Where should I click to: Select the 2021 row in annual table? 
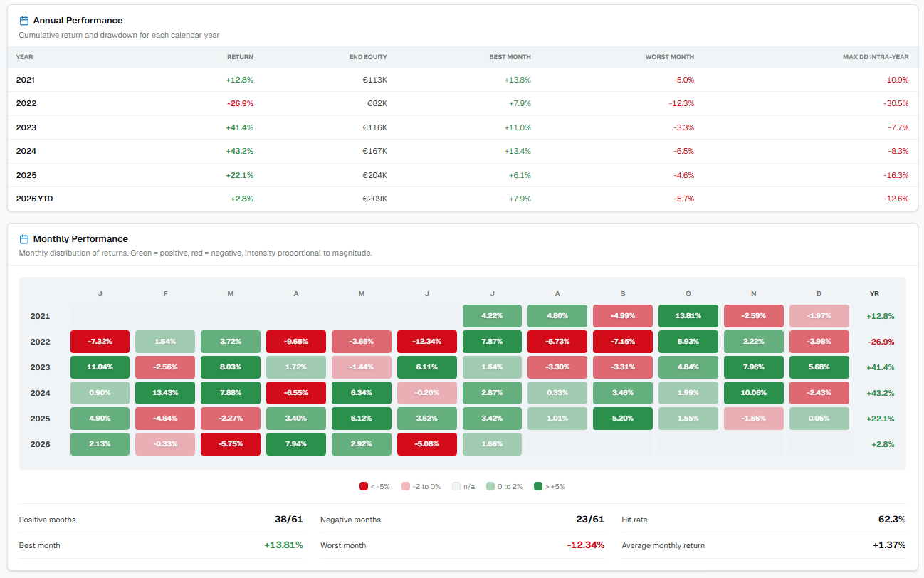pos(462,80)
